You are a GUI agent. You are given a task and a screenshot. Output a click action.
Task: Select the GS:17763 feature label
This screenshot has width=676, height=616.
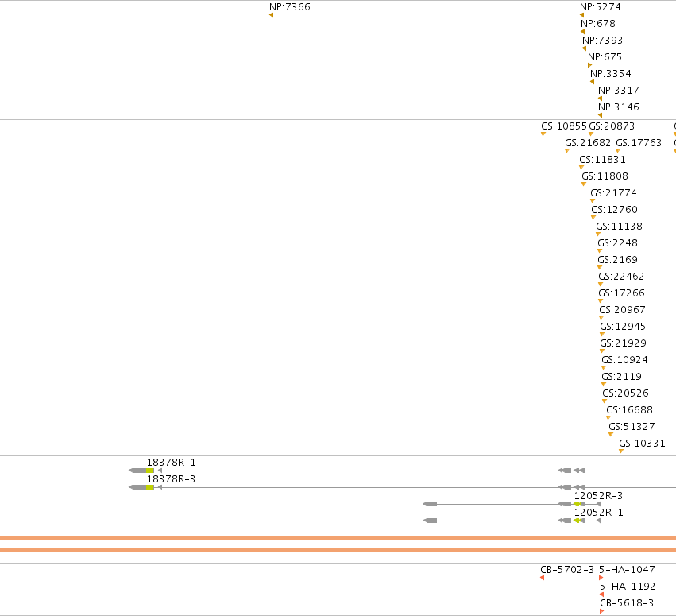(639, 143)
